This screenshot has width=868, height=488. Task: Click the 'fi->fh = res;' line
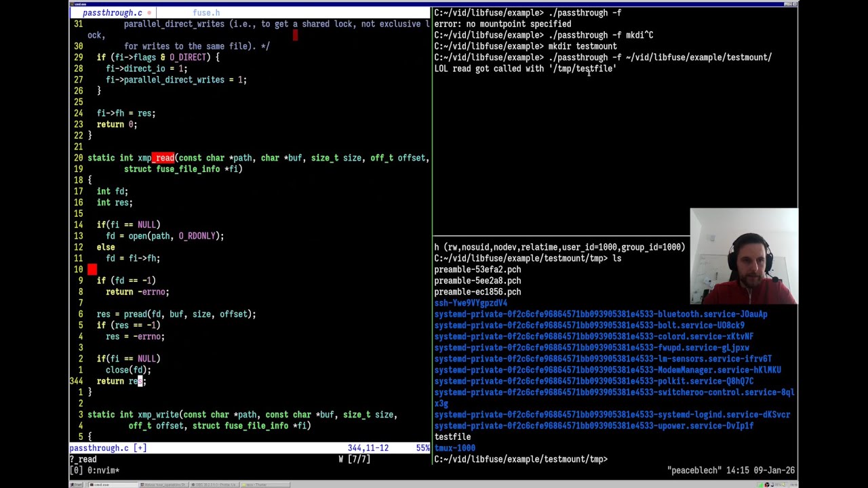pyautogui.click(x=126, y=113)
